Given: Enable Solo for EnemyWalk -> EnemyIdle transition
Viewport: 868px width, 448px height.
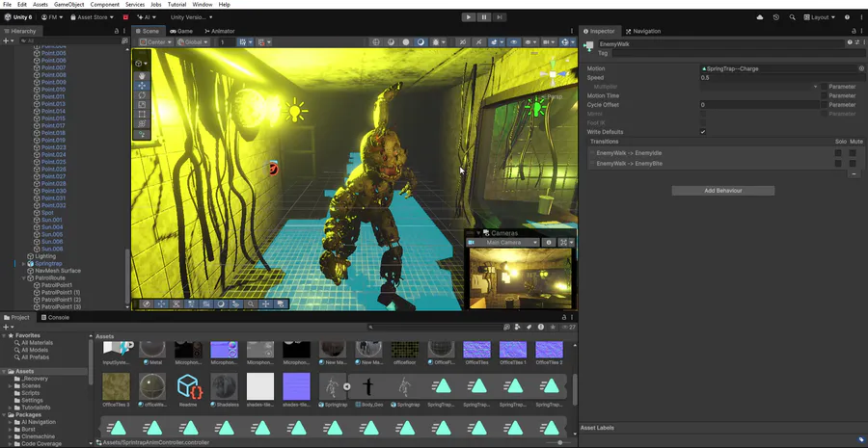Looking at the screenshot, I should 838,153.
